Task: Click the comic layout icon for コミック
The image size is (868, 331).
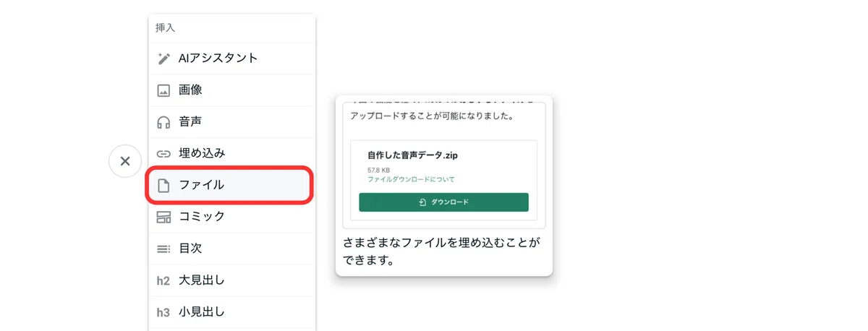Action: [163, 217]
